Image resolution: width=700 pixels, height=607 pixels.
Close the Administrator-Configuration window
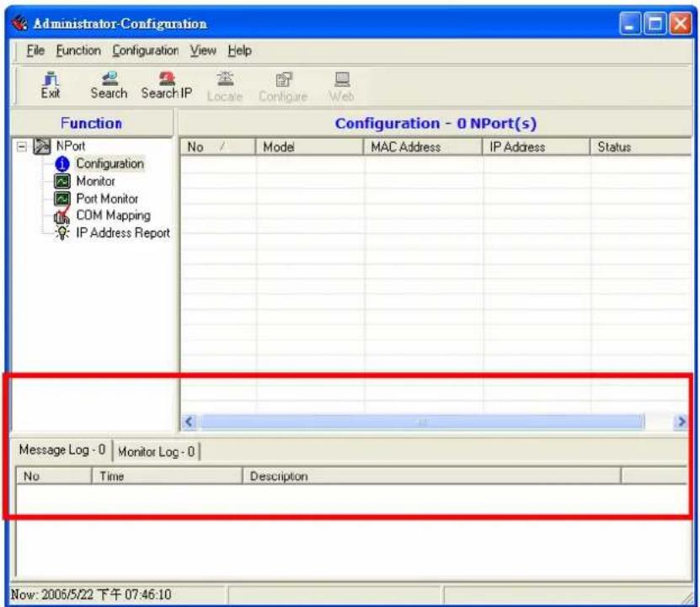(x=681, y=24)
